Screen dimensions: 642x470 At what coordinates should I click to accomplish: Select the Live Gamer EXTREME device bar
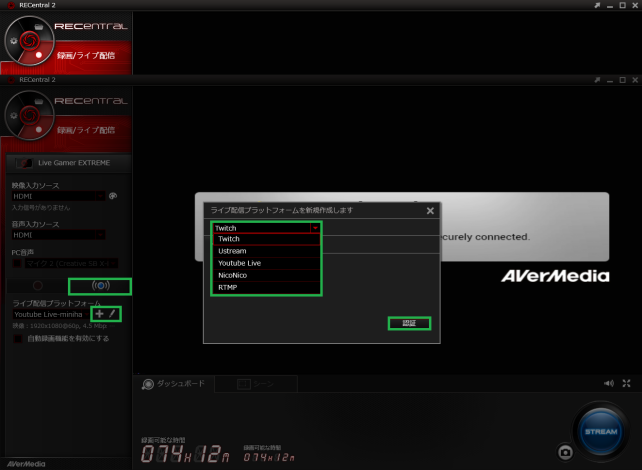[69, 163]
